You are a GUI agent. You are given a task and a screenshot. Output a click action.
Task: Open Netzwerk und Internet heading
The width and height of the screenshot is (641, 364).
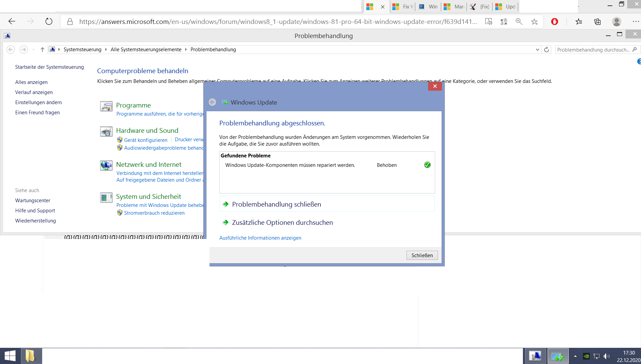click(149, 164)
